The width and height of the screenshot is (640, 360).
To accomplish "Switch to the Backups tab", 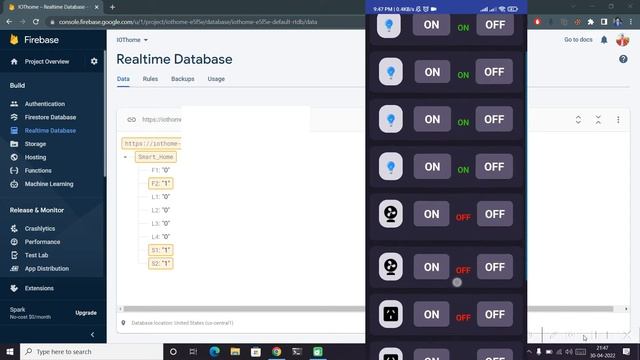I will [182, 79].
